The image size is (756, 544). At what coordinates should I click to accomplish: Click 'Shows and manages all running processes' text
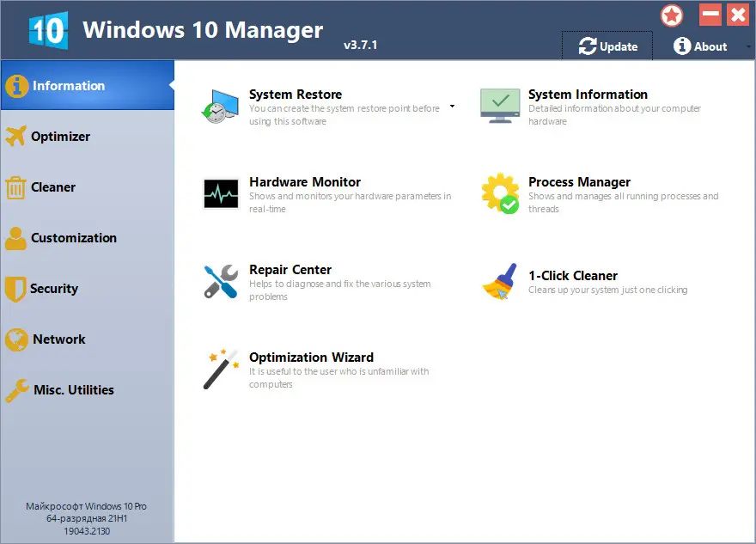pyautogui.click(x=623, y=203)
